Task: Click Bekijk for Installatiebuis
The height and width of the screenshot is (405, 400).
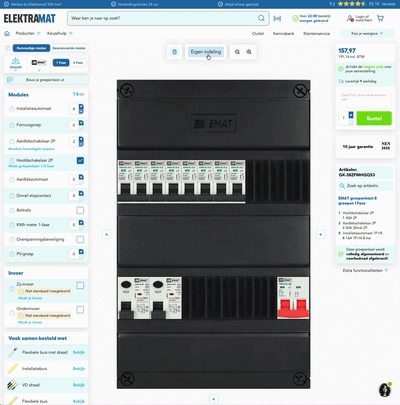Action: (x=79, y=369)
